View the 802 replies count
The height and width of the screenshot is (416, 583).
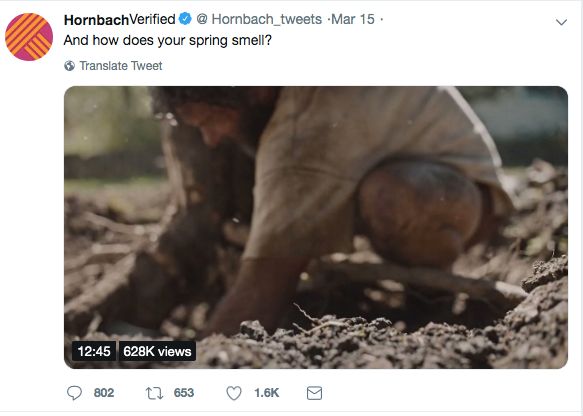click(104, 393)
